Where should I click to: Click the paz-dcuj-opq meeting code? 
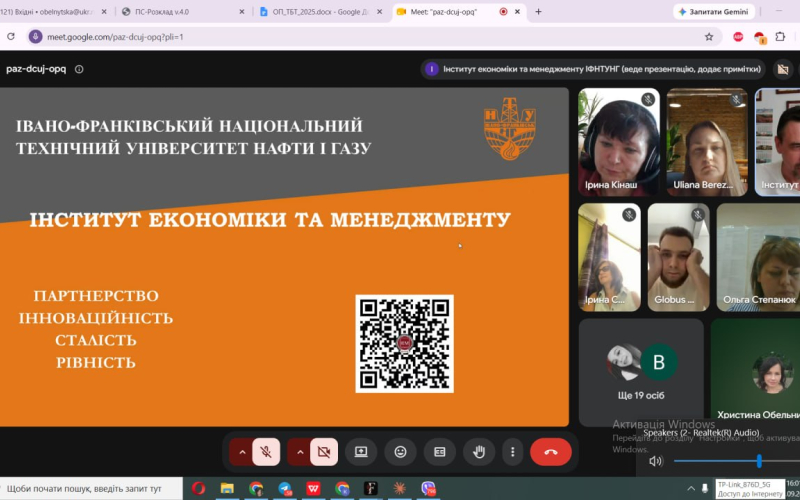(x=36, y=69)
